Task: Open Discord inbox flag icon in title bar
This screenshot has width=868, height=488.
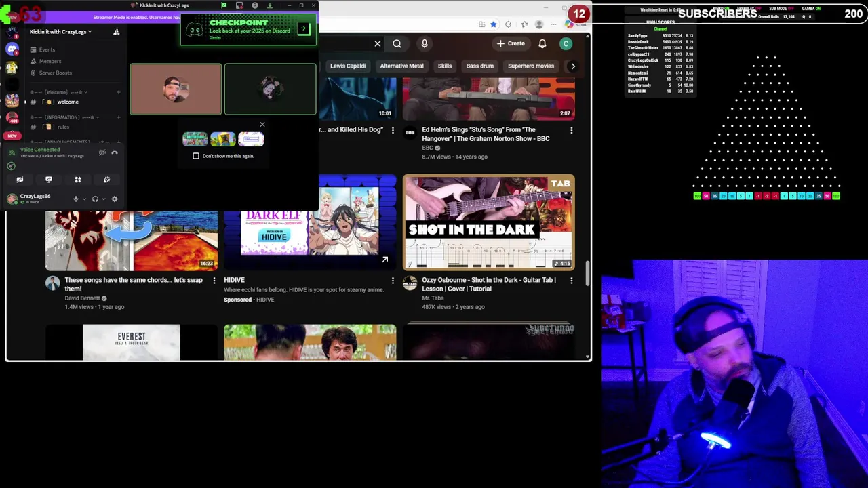Action: (224, 5)
